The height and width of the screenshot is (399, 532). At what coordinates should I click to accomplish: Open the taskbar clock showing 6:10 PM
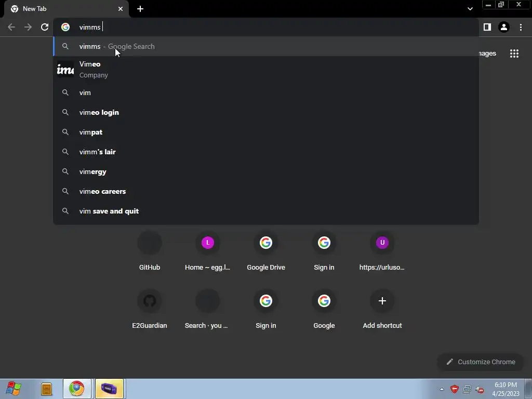click(x=506, y=389)
